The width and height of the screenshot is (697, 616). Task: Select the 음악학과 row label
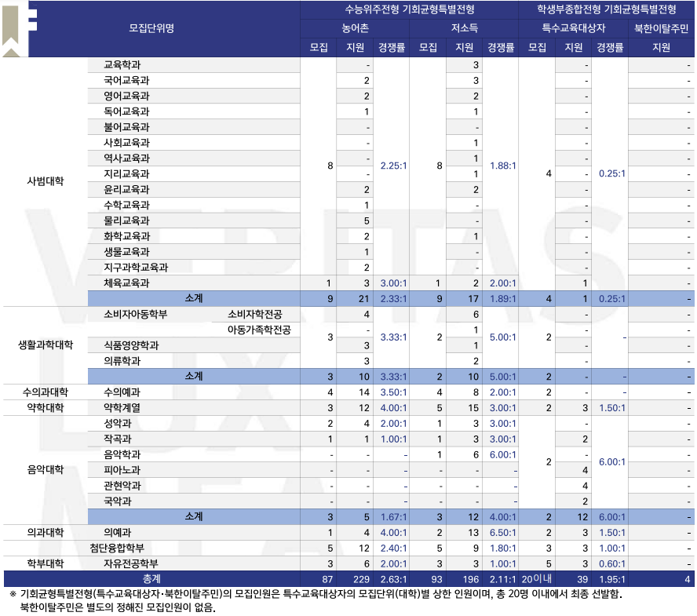click(x=122, y=454)
